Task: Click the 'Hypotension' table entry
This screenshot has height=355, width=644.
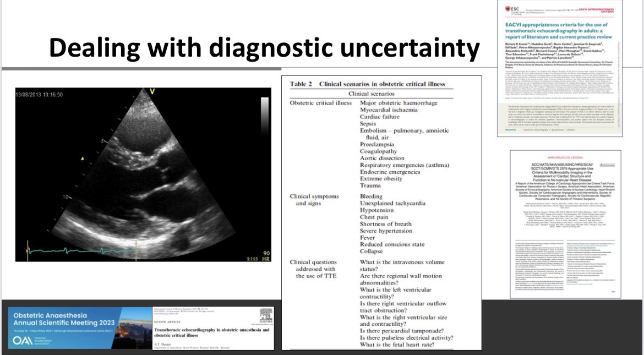Action: pos(377,210)
